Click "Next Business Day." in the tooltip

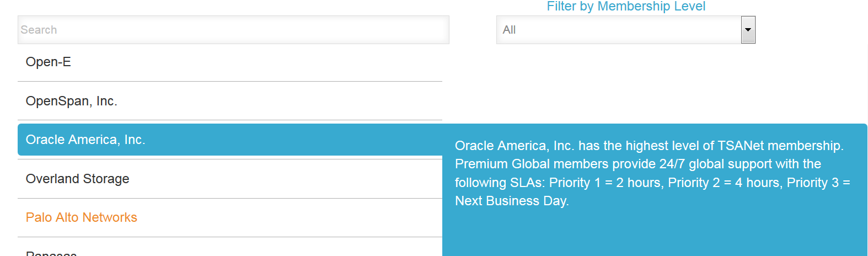[512, 201]
